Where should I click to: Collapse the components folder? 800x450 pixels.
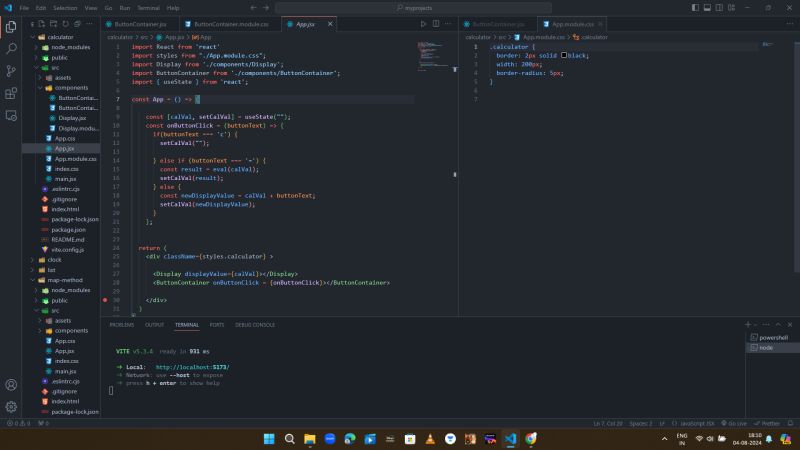(x=71, y=88)
